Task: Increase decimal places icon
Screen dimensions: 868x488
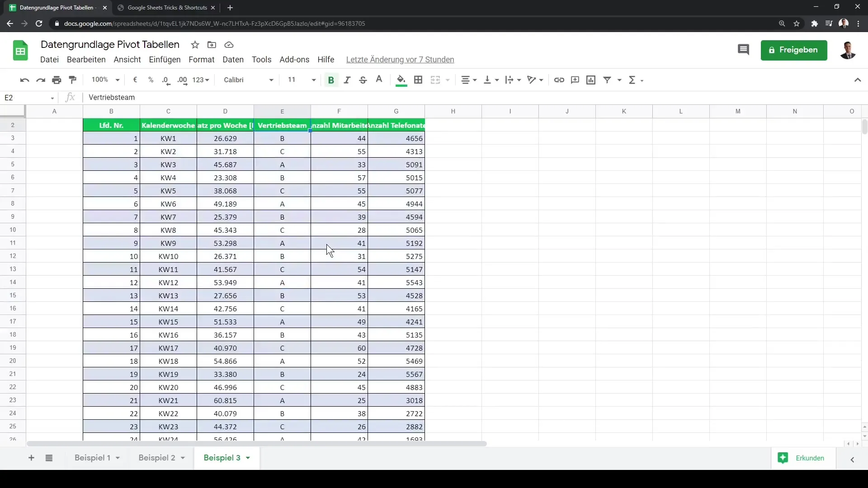Action: click(182, 80)
